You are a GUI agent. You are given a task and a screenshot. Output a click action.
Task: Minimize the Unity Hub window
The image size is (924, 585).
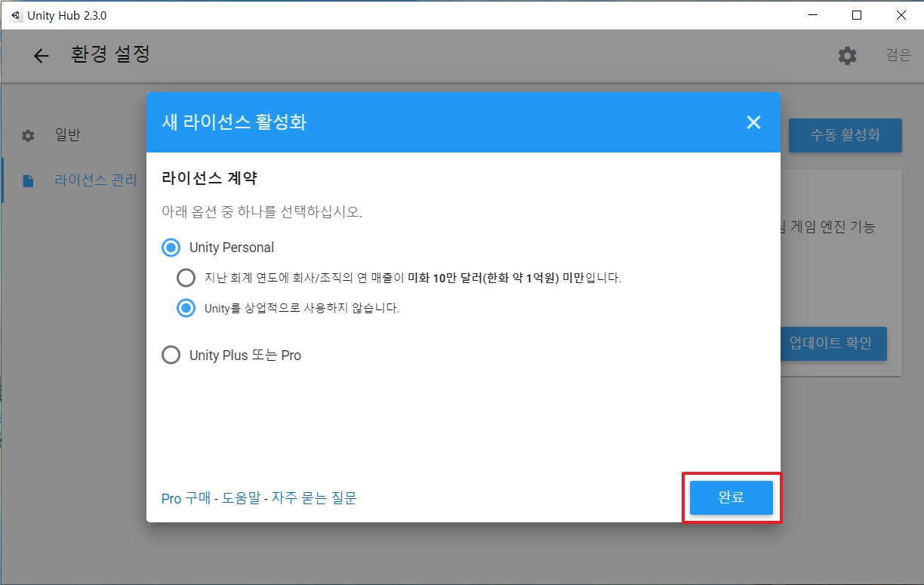tap(812, 15)
